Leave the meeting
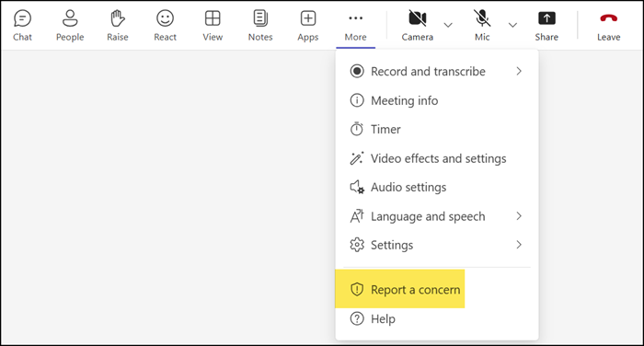 [609, 26]
